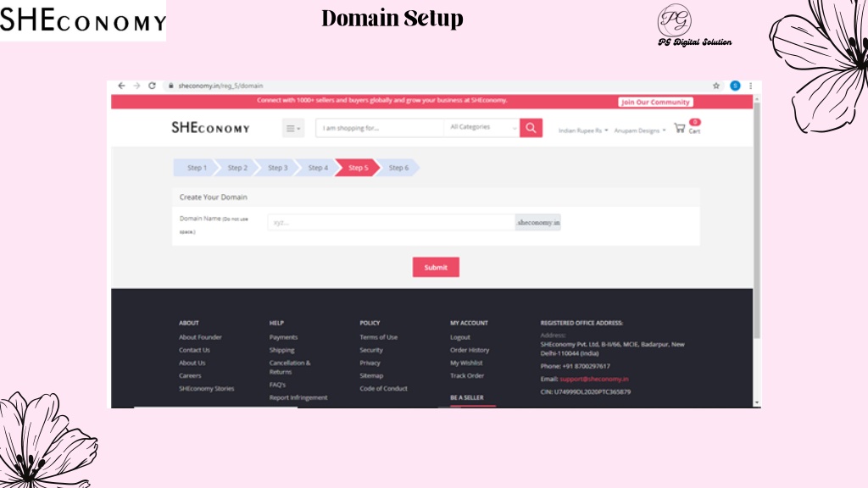Open the Track Order link
This screenshot has width=868, height=488.
[467, 375]
